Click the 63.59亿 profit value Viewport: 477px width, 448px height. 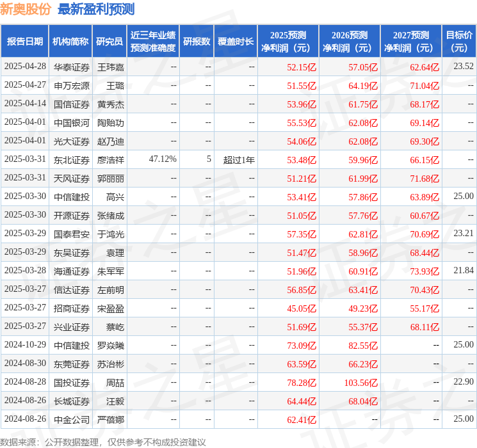302,364
